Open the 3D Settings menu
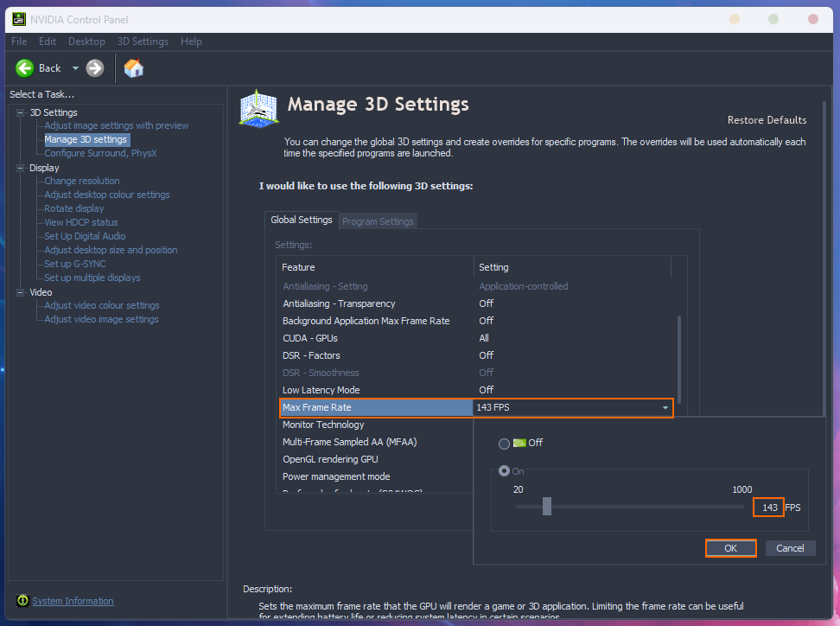 coord(143,42)
